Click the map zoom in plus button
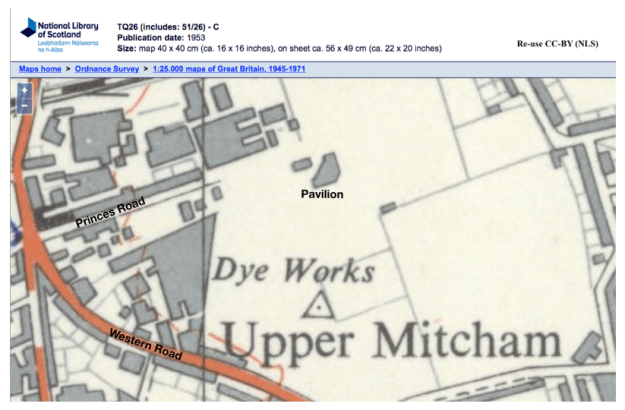 [24, 90]
